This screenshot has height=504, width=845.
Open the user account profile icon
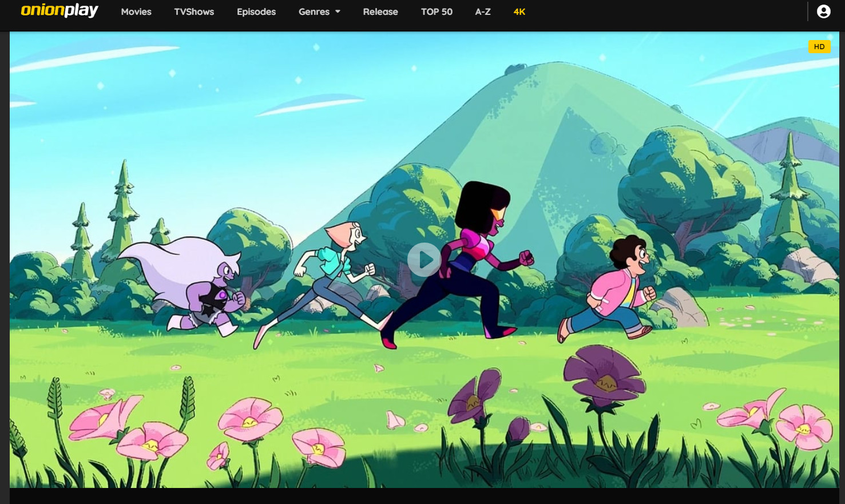[x=823, y=11]
